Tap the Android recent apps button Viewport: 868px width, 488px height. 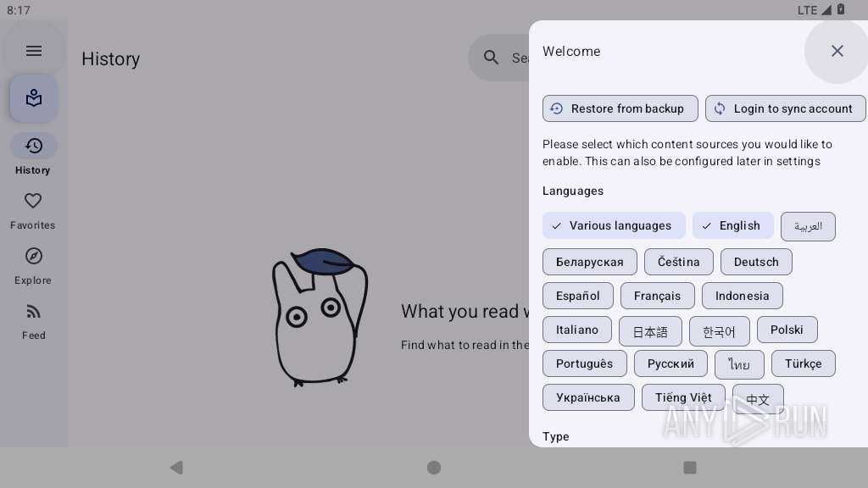[690, 468]
